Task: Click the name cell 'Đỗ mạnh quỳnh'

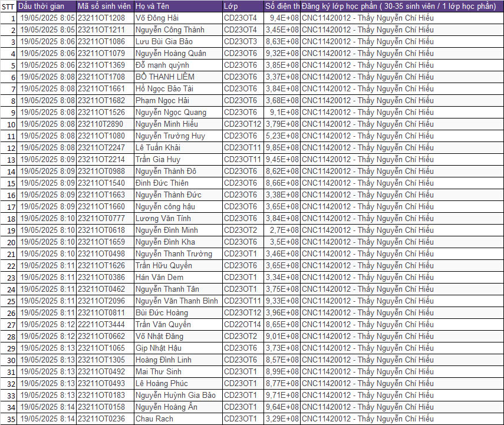Action: point(178,65)
